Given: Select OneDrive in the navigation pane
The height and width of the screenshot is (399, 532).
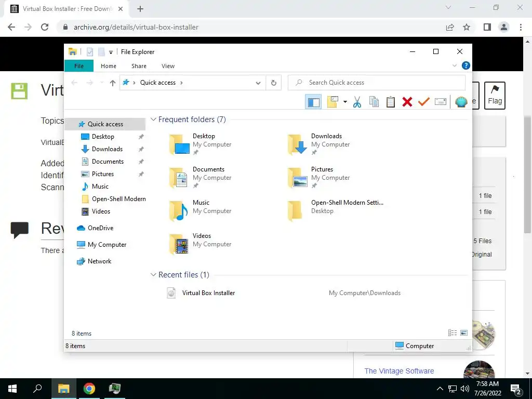Looking at the screenshot, I should (x=100, y=228).
